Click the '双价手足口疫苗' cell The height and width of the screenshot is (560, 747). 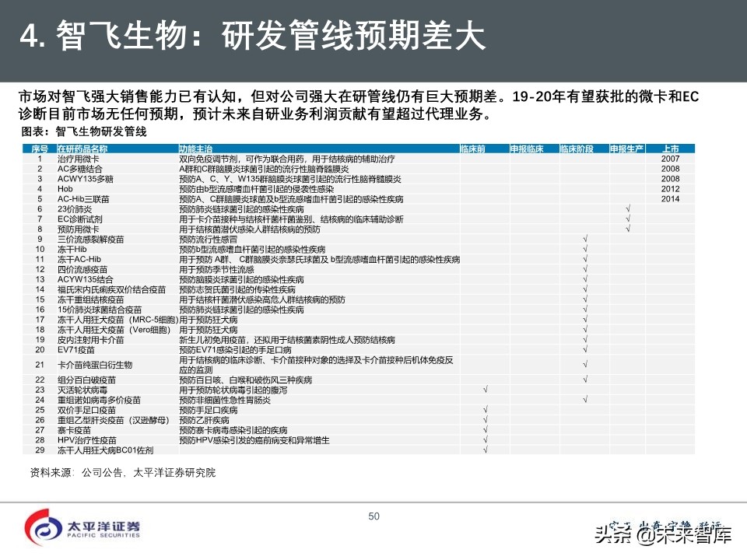pos(86,410)
